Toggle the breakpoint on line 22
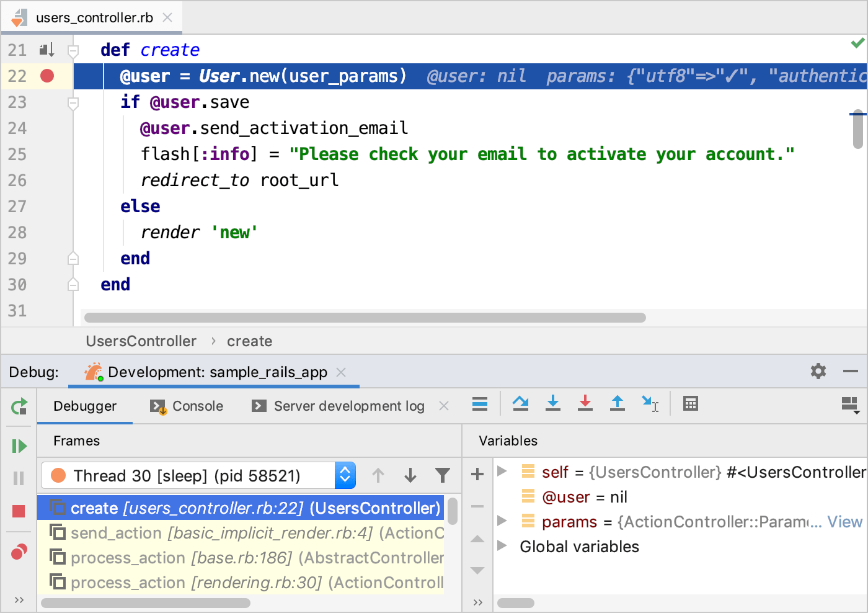This screenshot has height=613, width=868. point(47,76)
